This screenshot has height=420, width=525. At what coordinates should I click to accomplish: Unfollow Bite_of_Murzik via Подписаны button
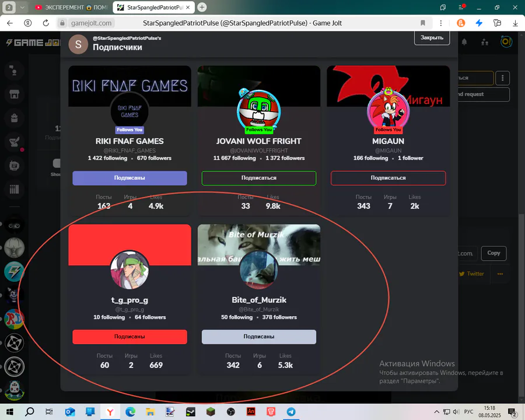(x=259, y=337)
